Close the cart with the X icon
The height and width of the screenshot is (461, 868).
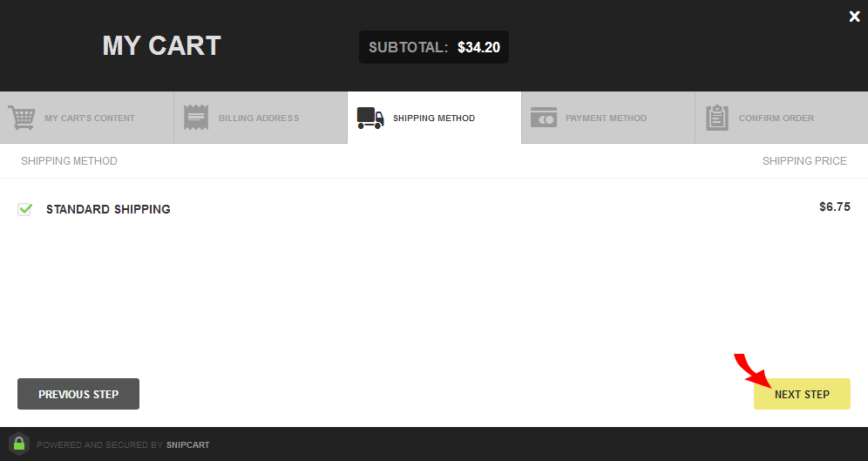pos(854,17)
